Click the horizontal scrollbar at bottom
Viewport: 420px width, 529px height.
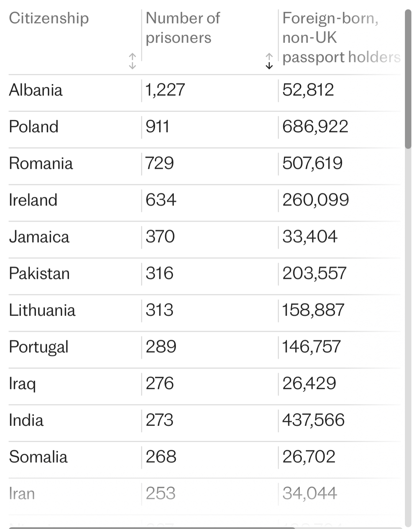[151, 528]
